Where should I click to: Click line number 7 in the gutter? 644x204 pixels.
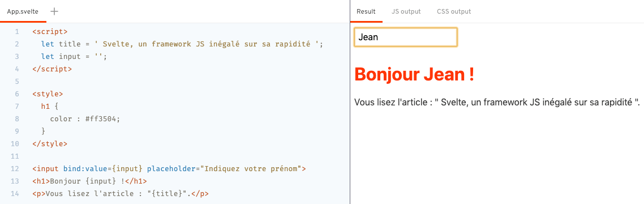click(17, 107)
